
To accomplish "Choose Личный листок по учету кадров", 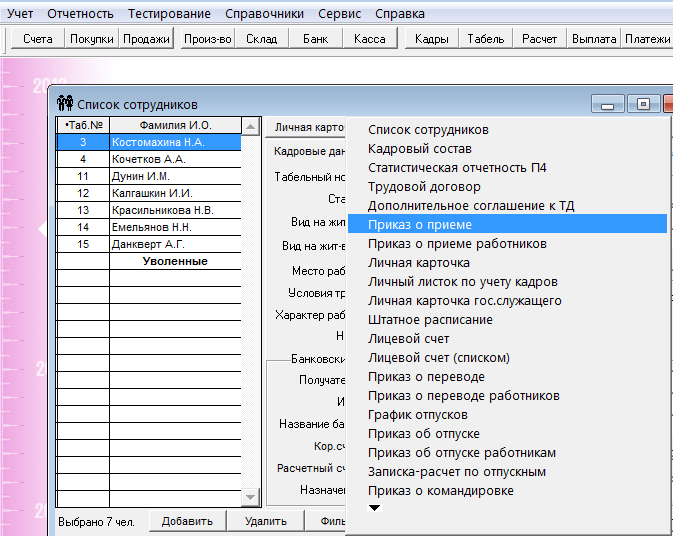I will point(507,282).
